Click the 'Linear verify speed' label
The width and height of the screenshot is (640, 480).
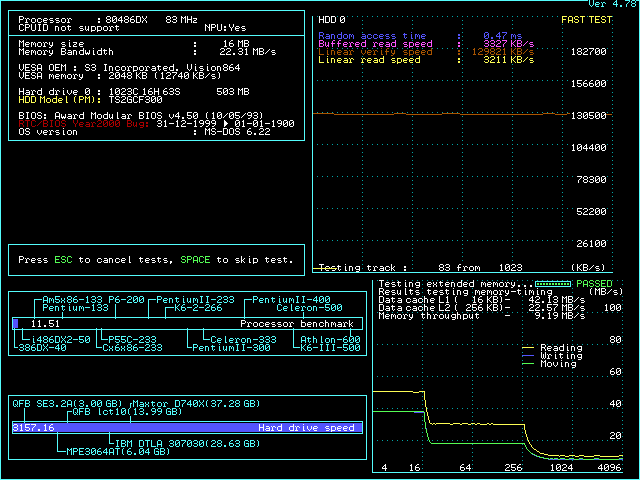tap(375, 52)
